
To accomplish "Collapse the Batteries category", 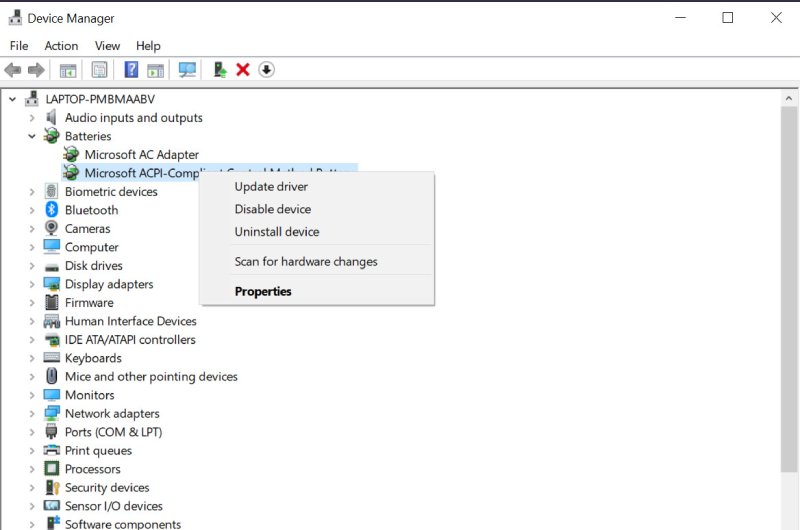I will point(32,136).
